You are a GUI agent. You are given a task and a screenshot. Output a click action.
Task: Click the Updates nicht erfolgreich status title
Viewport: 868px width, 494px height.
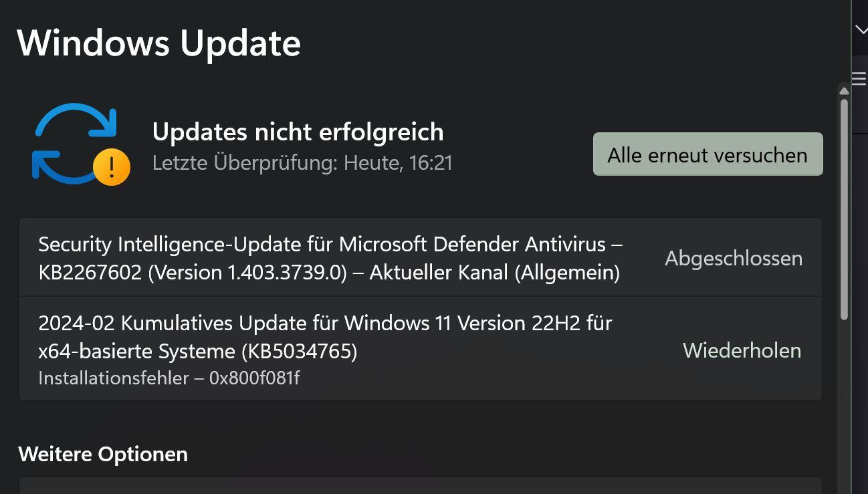tap(298, 132)
